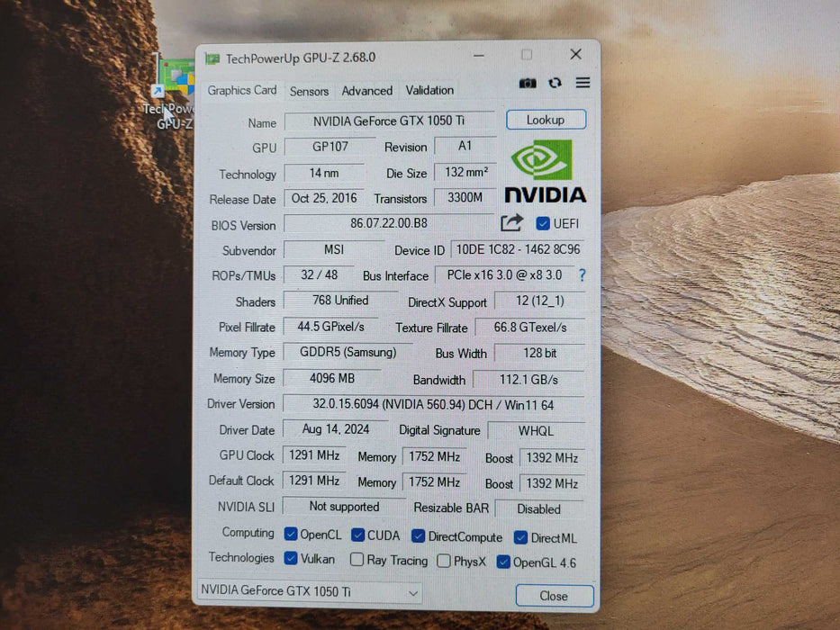Click the Bandwidth value 112.1 GB/s

tap(528, 380)
